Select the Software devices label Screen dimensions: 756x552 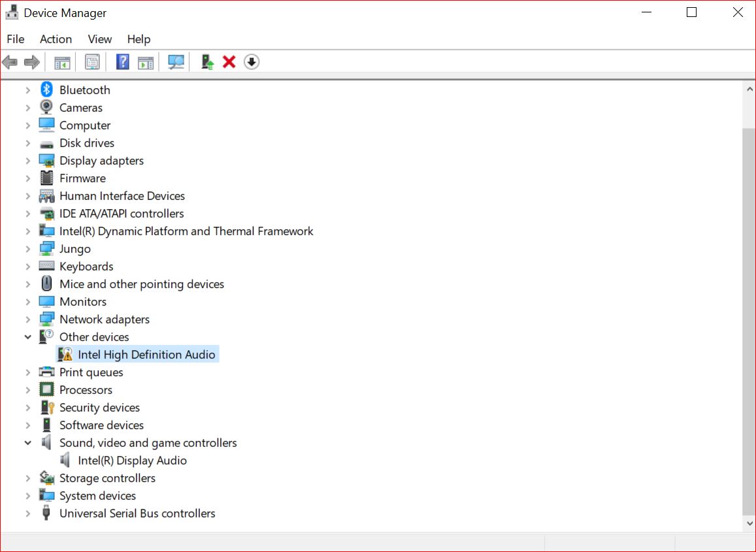click(102, 425)
